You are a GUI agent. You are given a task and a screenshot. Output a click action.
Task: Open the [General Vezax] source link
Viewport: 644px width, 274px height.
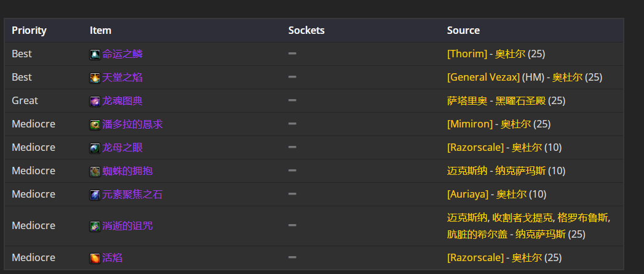click(483, 78)
